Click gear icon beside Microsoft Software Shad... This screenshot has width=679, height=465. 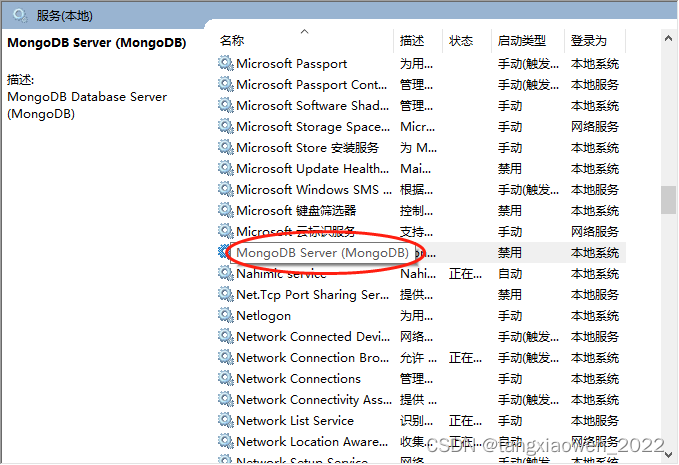click(x=226, y=105)
